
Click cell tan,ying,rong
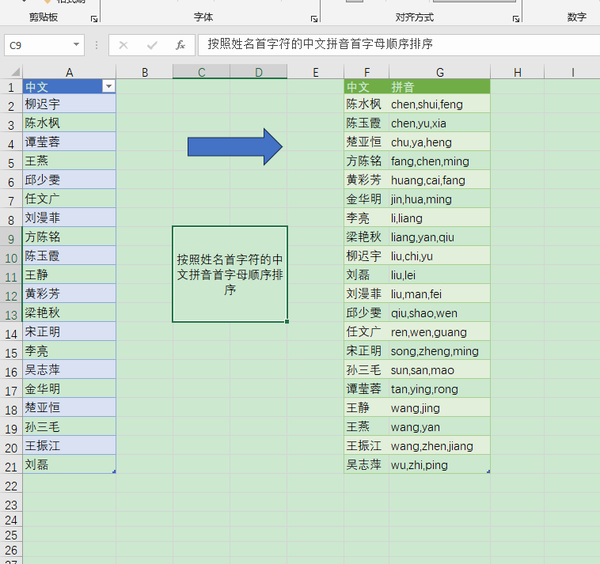[440, 388]
